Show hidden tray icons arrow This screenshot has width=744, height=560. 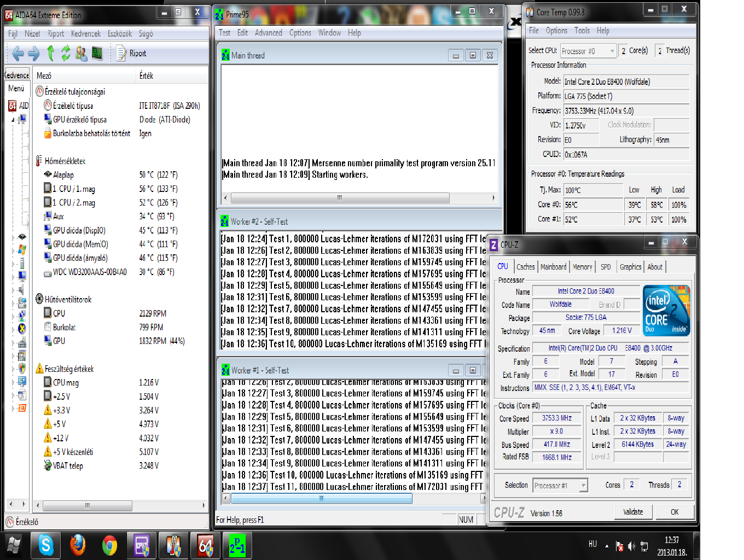(607, 546)
